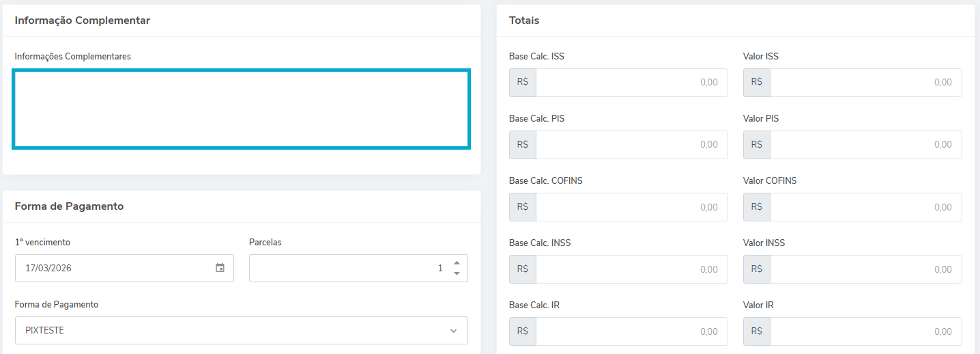Click the Base Calc. ISS field

(631, 83)
